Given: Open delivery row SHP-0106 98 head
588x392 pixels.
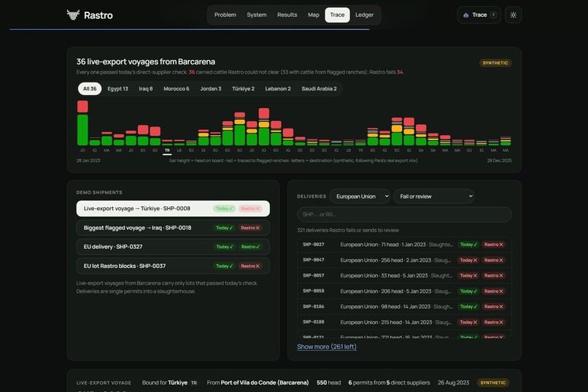Looking at the screenshot, I should (404, 307).
